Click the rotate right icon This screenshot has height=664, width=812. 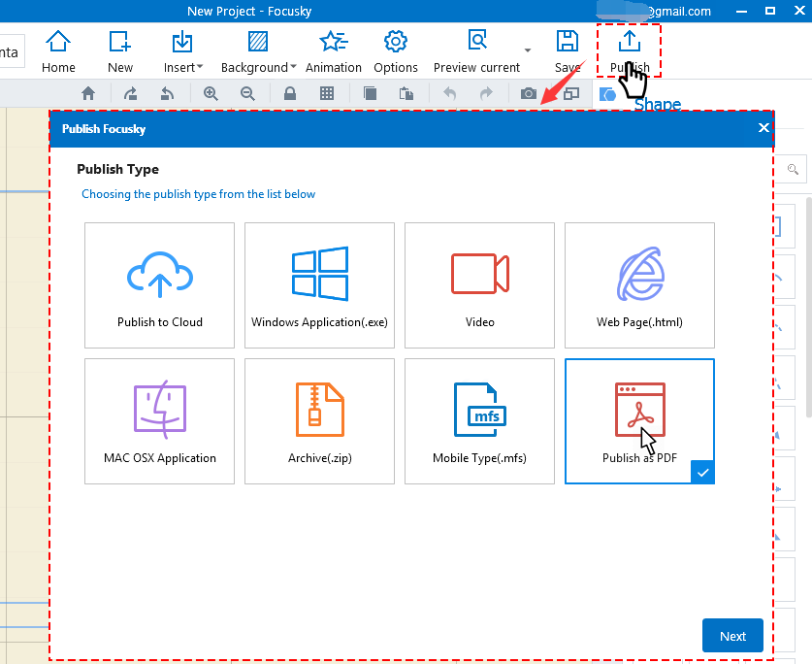tap(131, 94)
